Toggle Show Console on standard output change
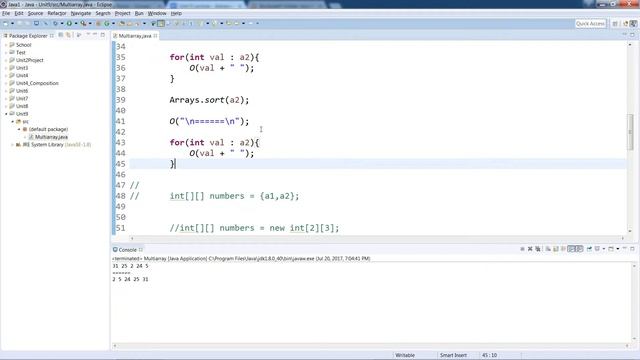The width and height of the screenshot is (640, 360). (x=571, y=249)
